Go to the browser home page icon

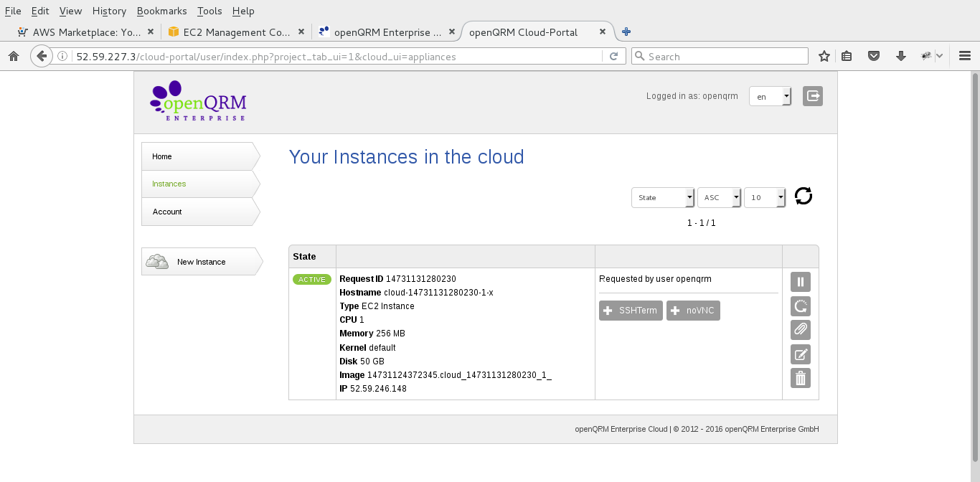[x=14, y=56]
